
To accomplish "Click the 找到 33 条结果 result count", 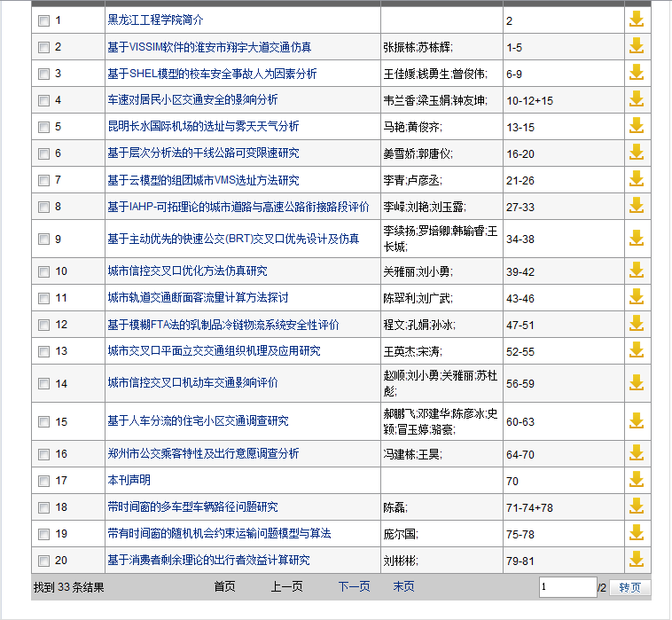I will [69, 587].
